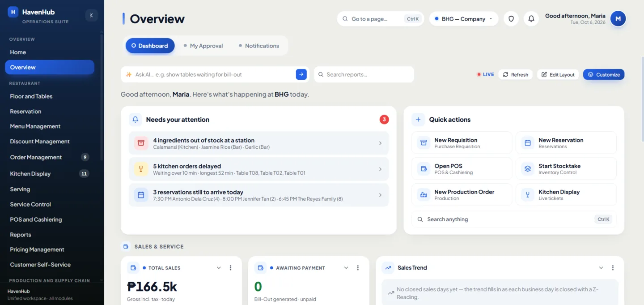Select the Dashboard tab
The height and width of the screenshot is (305, 644).
pos(150,46)
